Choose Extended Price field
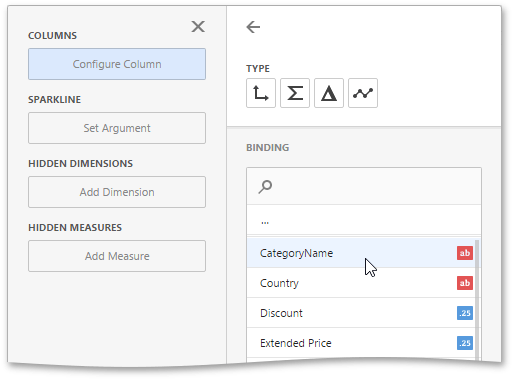The width and height of the screenshot is (515, 382). [x=361, y=343]
